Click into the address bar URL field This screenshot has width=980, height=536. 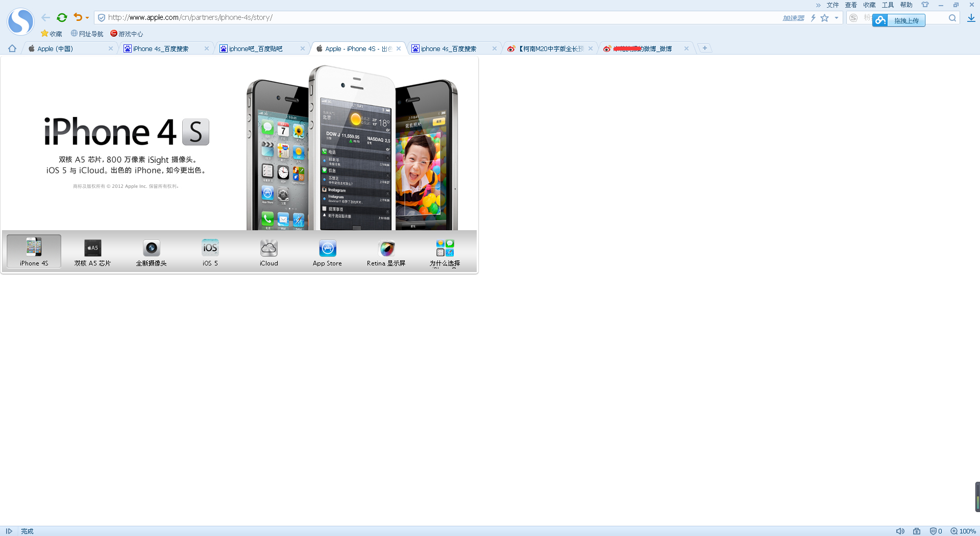[x=439, y=17]
